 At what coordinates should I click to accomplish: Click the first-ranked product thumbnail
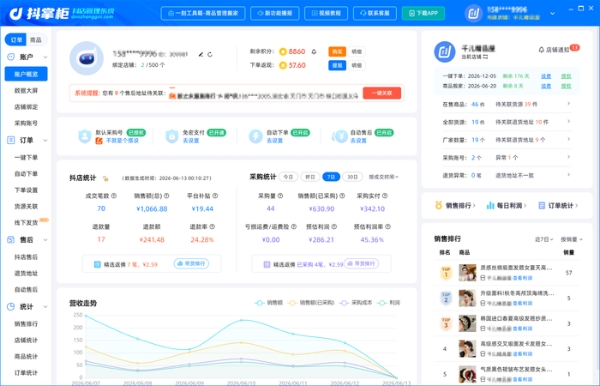click(467, 273)
